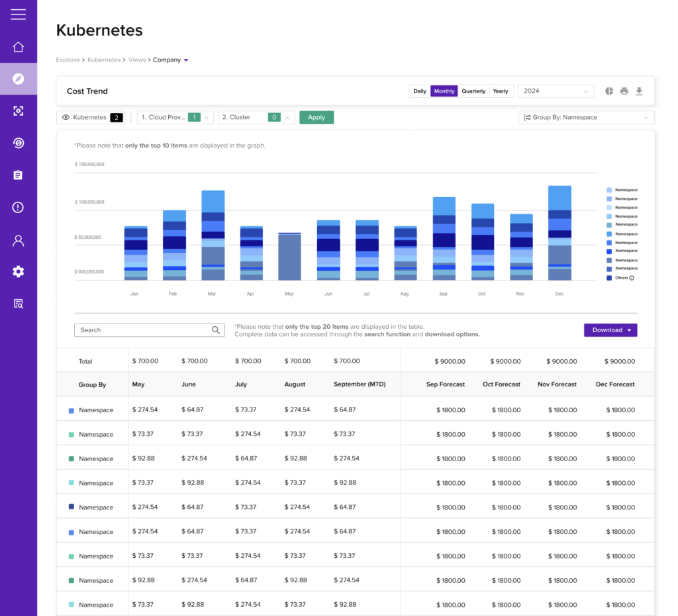Open the user profile icon in sidebar
The image size is (678, 616).
(x=18, y=240)
